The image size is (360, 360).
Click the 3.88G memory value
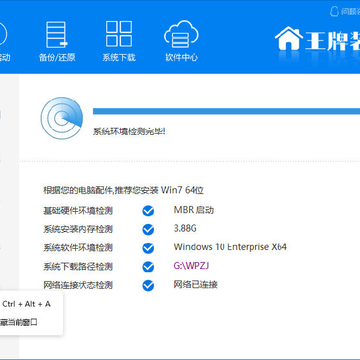[x=185, y=228]
